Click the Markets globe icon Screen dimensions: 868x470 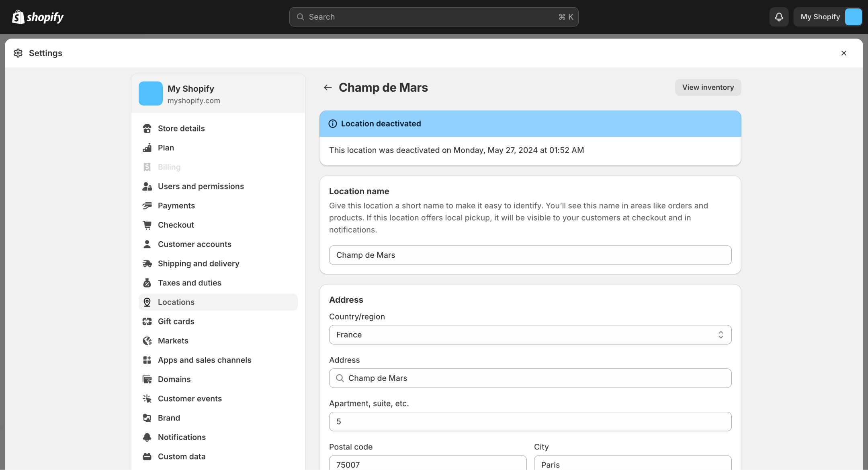click(147, 341)
